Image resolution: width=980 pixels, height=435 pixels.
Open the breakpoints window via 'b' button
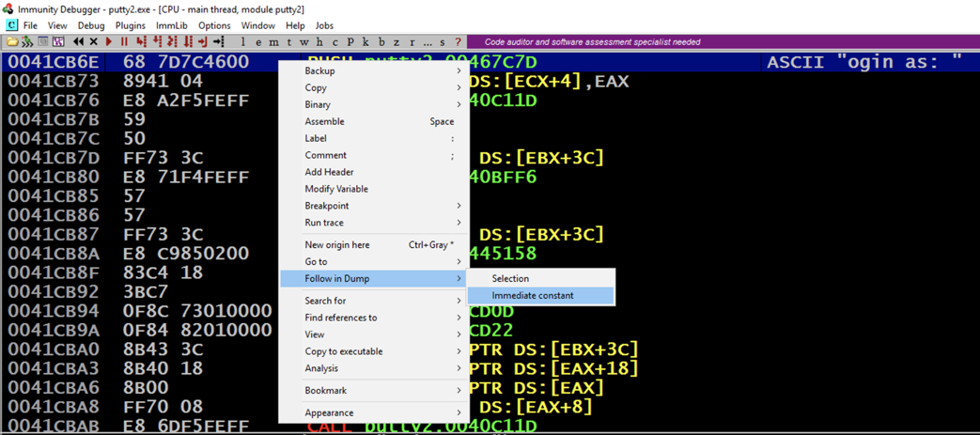pos(381,42)
